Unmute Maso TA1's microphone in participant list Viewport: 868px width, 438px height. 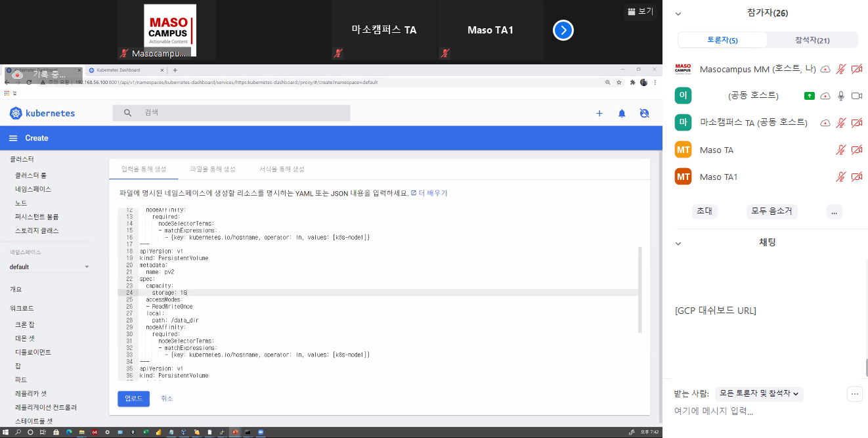point(840,177)
